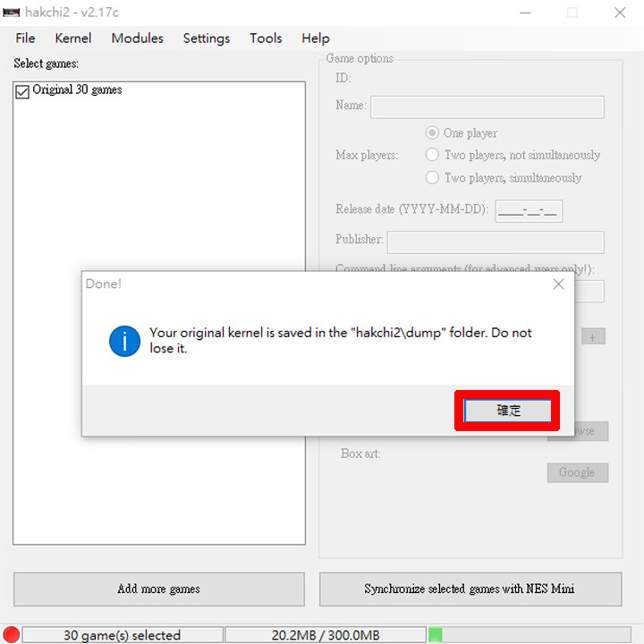Open the File menu
The width and height of the screenshot is (644, 644).
point(25,38)
